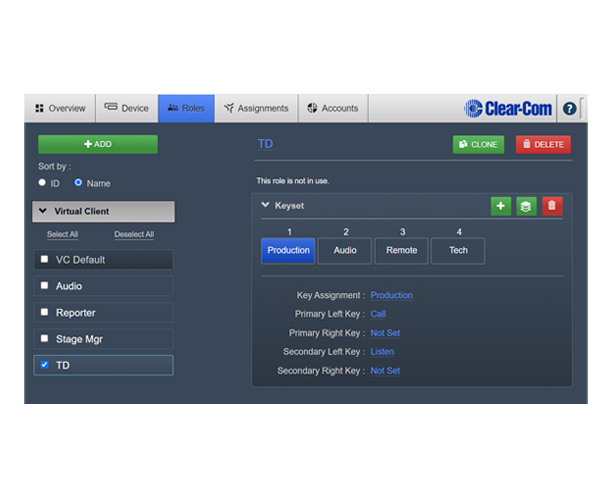Select the Audio key slot 2

(x=345, y=251)
